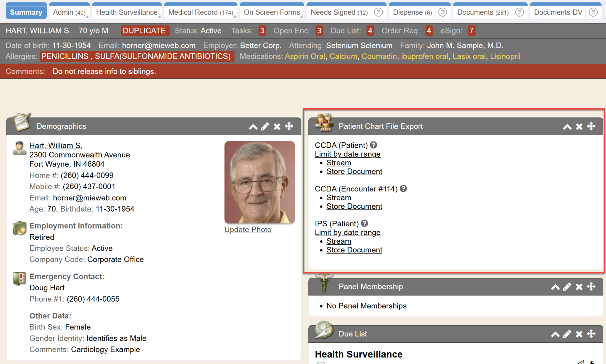Collapse the Demographics panel
This screenshot has height=364, width=606.
click(x=253, y=127)
